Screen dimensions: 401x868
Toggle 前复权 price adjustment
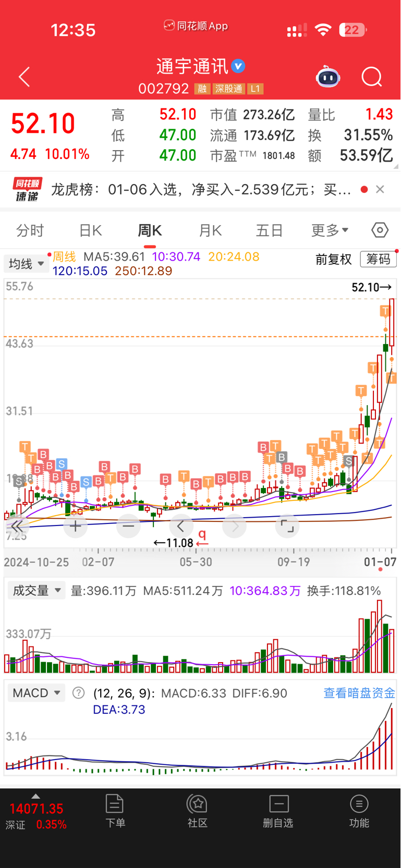click(x=334, y=259)
